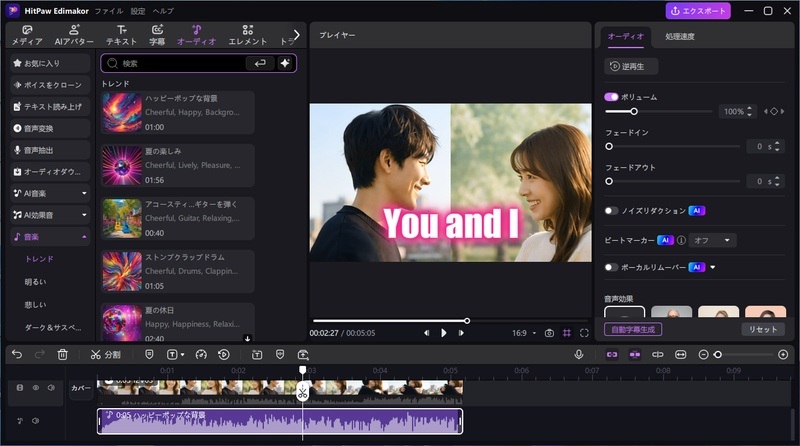Open the AIアバター panel
The image size is (800, 446).
[74, 35]
